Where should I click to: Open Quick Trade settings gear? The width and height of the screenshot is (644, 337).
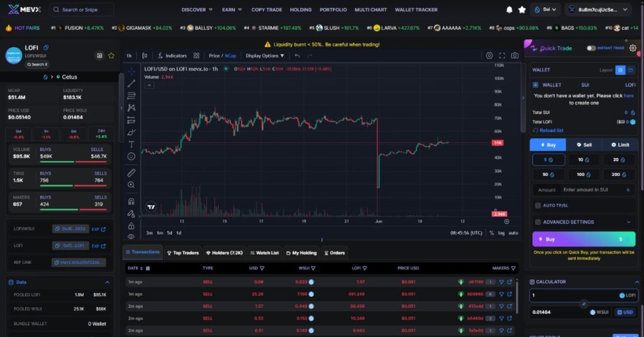click(x=633, y=48)
